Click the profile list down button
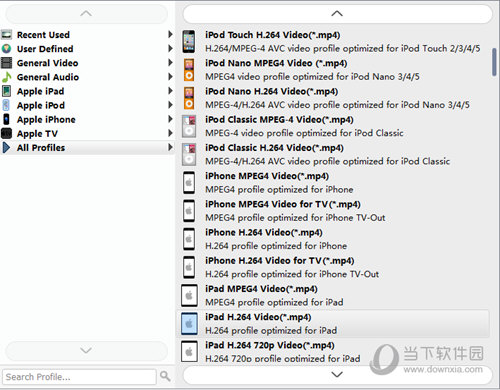 pyautogui.click(x=337, y=374)
